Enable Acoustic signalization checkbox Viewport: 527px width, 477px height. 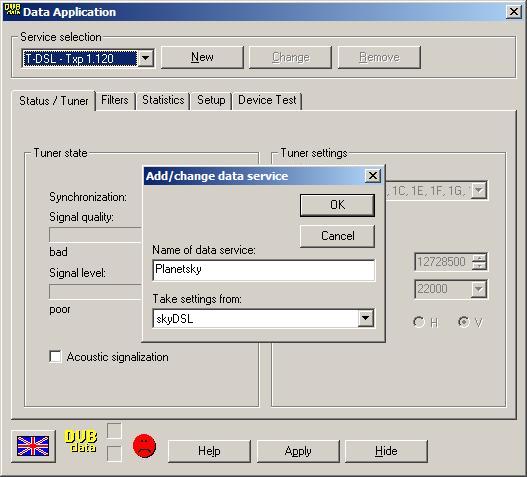55,357
